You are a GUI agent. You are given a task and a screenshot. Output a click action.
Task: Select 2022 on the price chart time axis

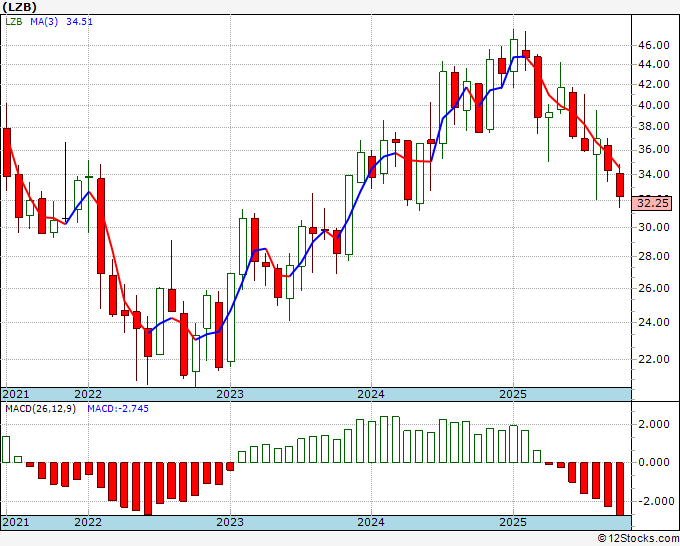88,394
